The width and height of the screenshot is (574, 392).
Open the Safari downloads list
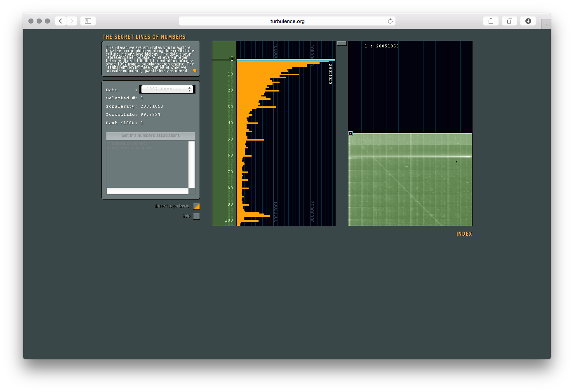(528, 21)
